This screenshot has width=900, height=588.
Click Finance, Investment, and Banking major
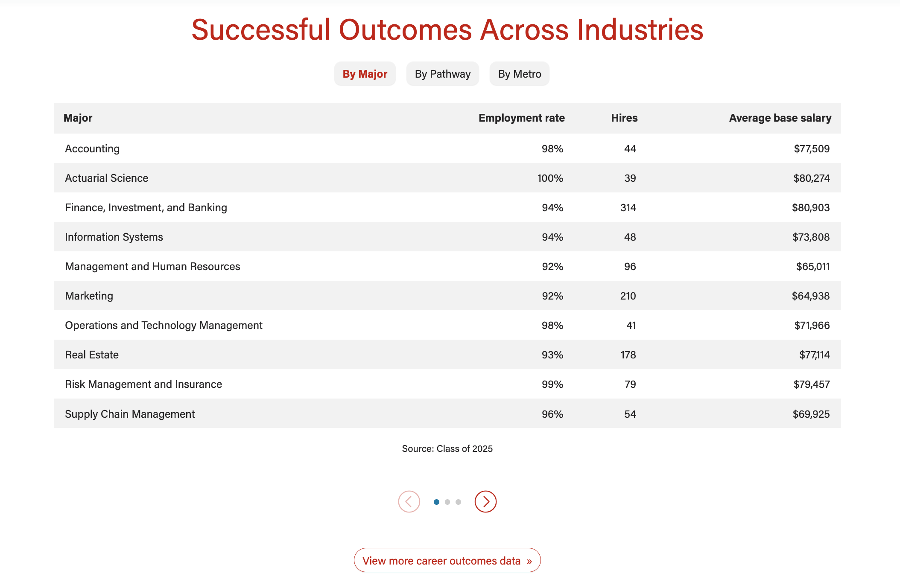click(146, 207)
